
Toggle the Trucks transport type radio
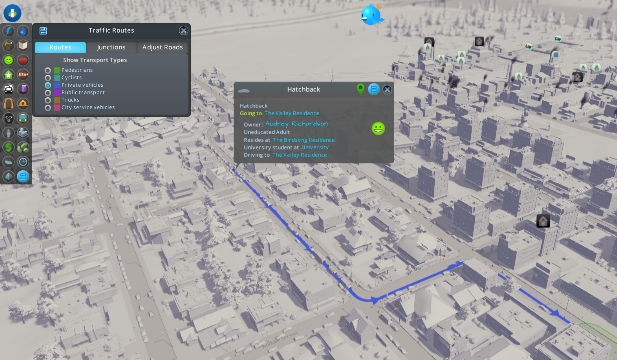coord(48,100)
